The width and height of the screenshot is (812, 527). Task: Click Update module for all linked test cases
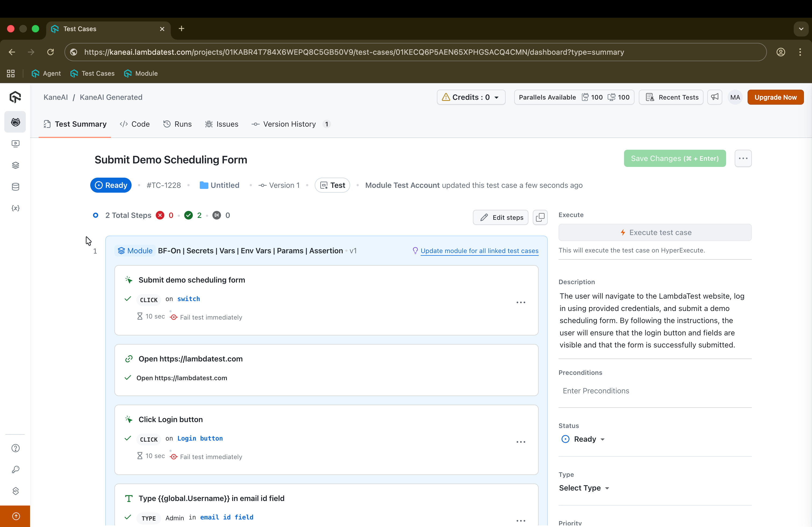tap(479, 251)
